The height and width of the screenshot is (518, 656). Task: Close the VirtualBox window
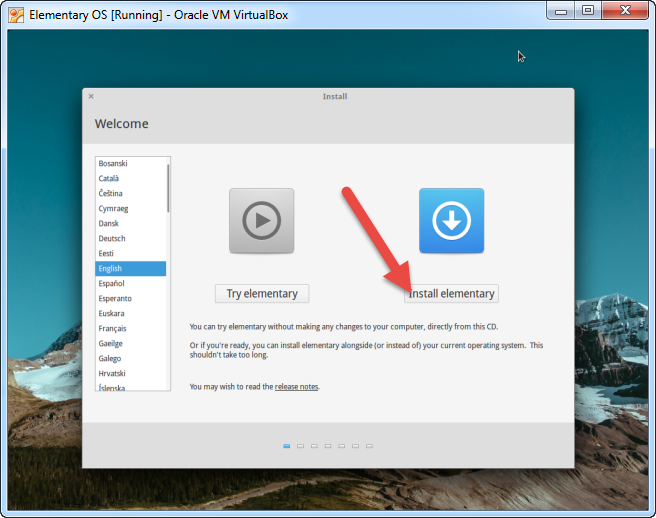tap(625, 11)
